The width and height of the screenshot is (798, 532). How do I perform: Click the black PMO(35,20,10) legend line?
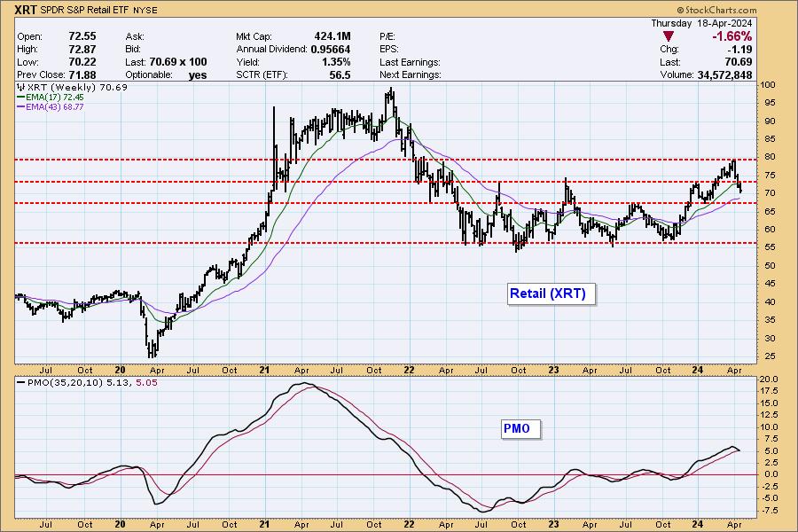click(21, 382)
